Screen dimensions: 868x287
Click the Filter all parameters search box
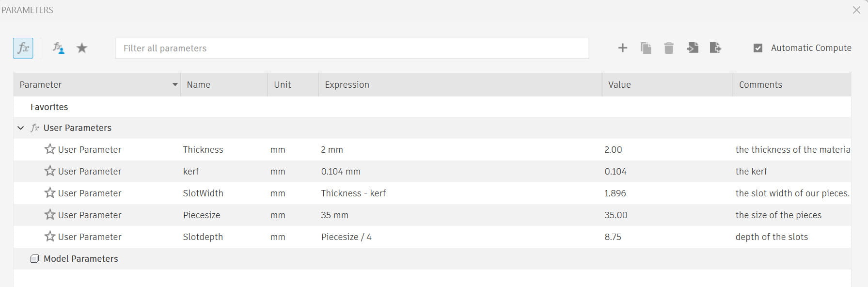click(352, 48)
